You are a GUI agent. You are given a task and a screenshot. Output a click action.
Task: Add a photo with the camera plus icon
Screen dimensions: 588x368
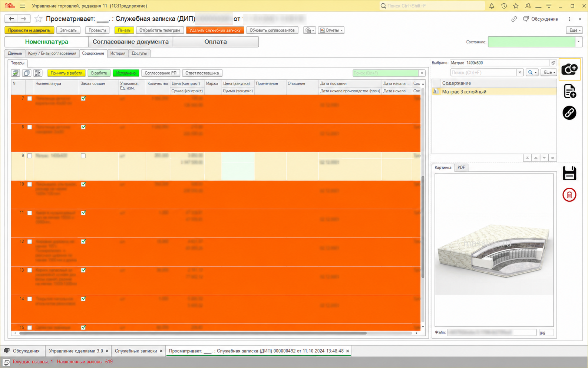[569, 69]
